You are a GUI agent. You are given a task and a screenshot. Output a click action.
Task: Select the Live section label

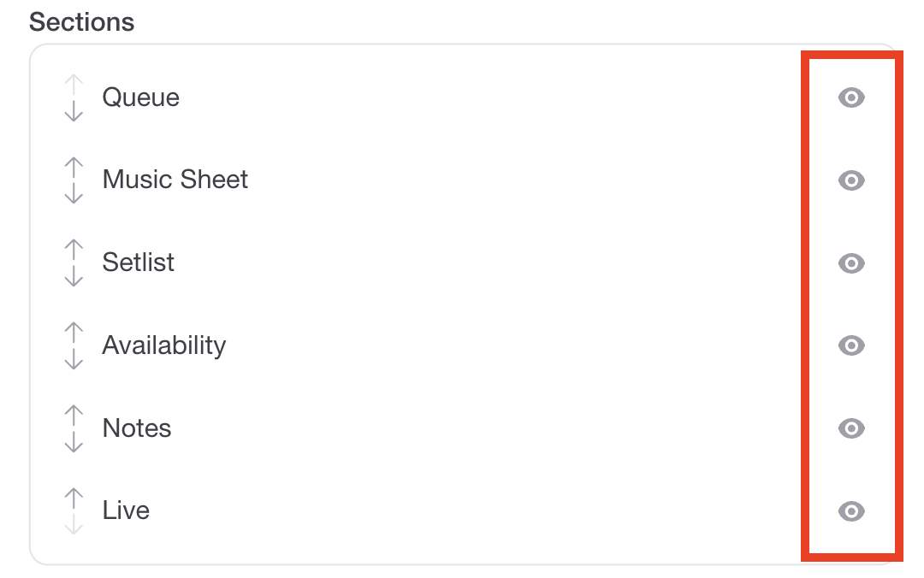126,510
